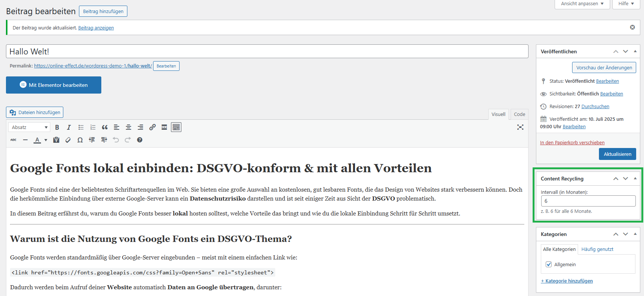Enable distraction-free fullscreen writing mode
The height and width of the screenshot is (296, 644).
pos(520,127)
